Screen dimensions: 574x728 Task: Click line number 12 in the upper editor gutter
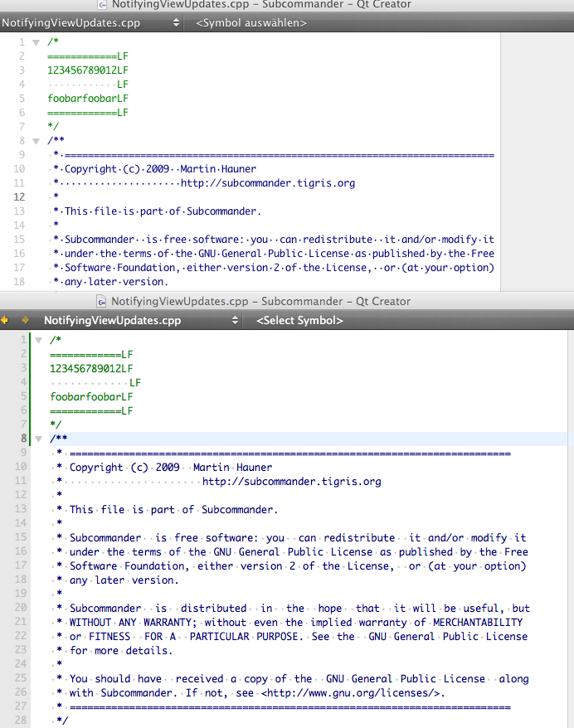click(x=18, y=197)
